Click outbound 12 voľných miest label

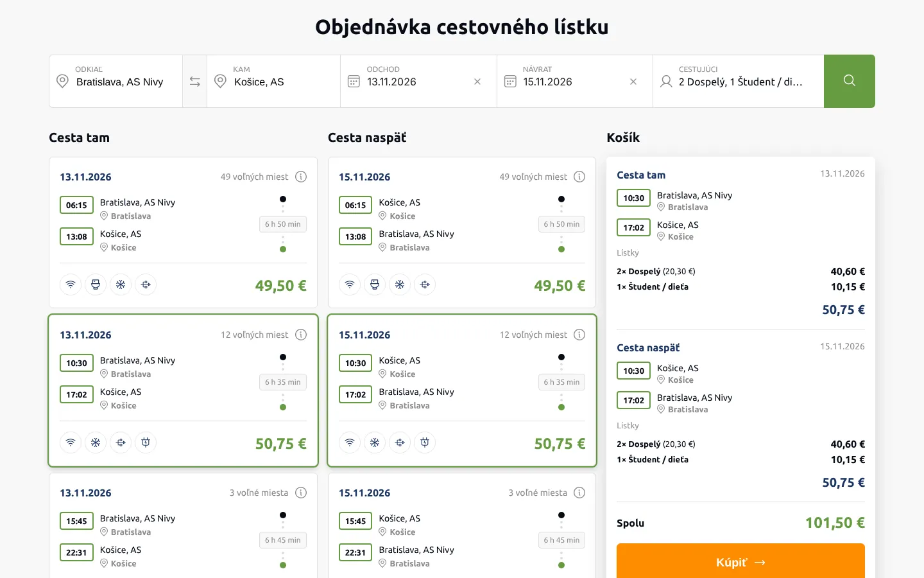pos(255,335)
